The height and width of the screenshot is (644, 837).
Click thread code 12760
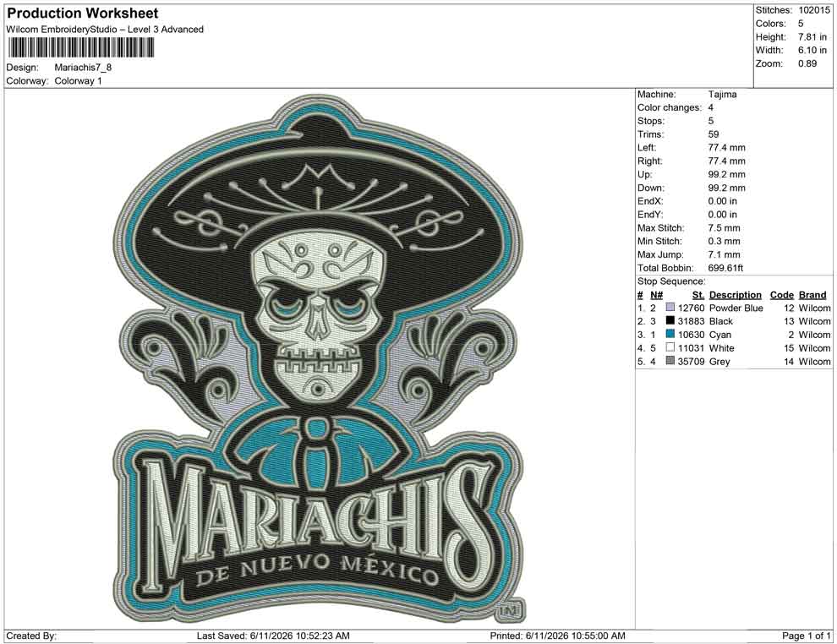692,308
